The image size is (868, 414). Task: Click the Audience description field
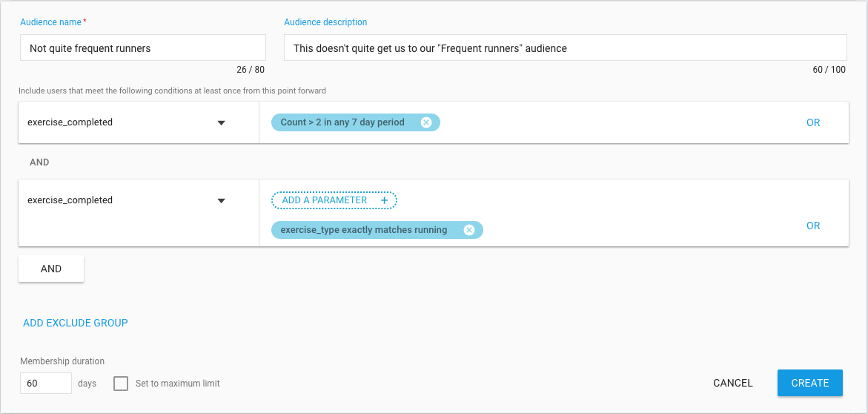click(565, 48)
